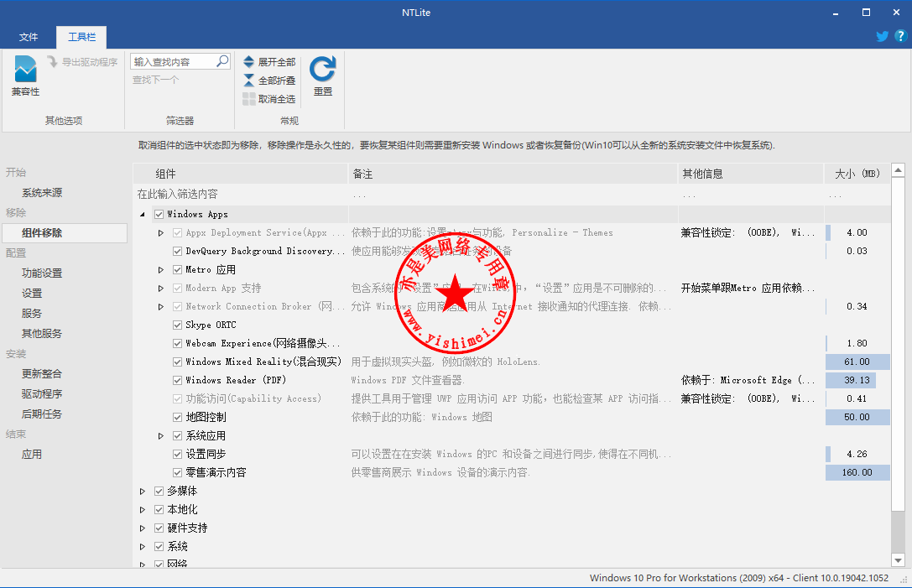The width and height of the screenshot is (912, 588).
Task: Uncheck the 设置同步 checkbox
Action: [177, 455]
